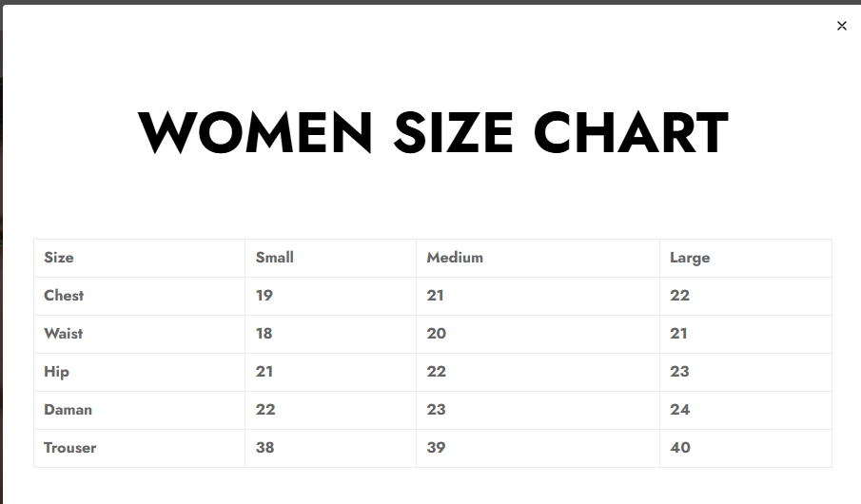This screenshot has height=504, width=861.
Task: Click Small chest value 19
Action: click(264, 296)
